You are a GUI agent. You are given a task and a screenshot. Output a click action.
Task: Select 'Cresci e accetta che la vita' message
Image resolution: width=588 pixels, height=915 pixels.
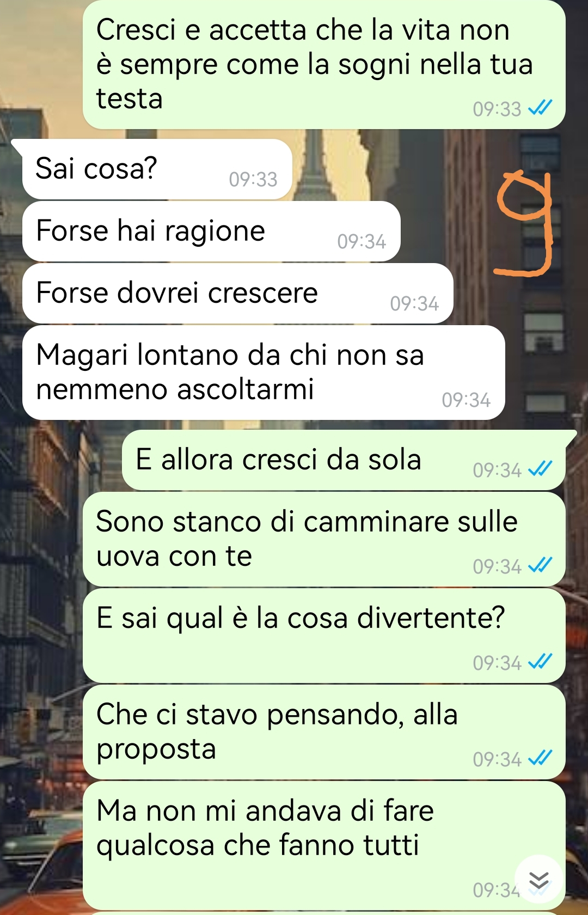point(324,64)
